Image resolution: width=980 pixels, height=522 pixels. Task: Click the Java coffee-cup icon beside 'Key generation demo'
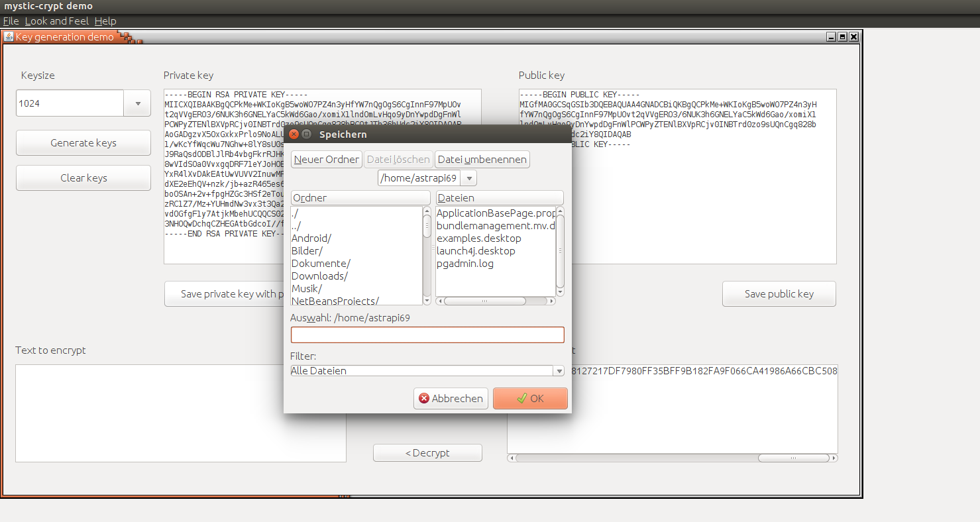(x=8, y=36)
